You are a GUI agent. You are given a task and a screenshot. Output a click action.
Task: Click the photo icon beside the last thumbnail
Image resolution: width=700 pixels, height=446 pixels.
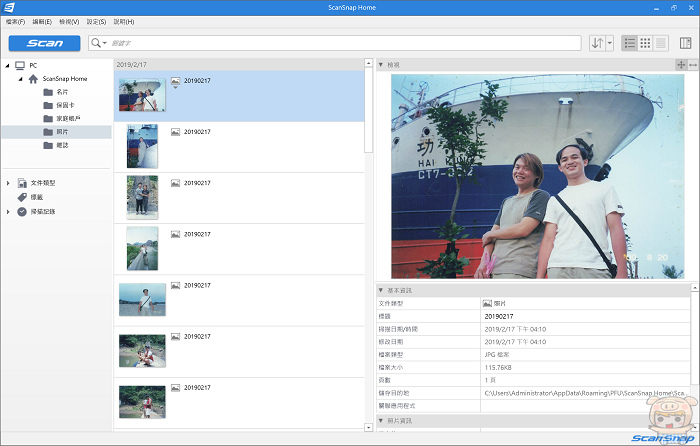click(175, 388)
